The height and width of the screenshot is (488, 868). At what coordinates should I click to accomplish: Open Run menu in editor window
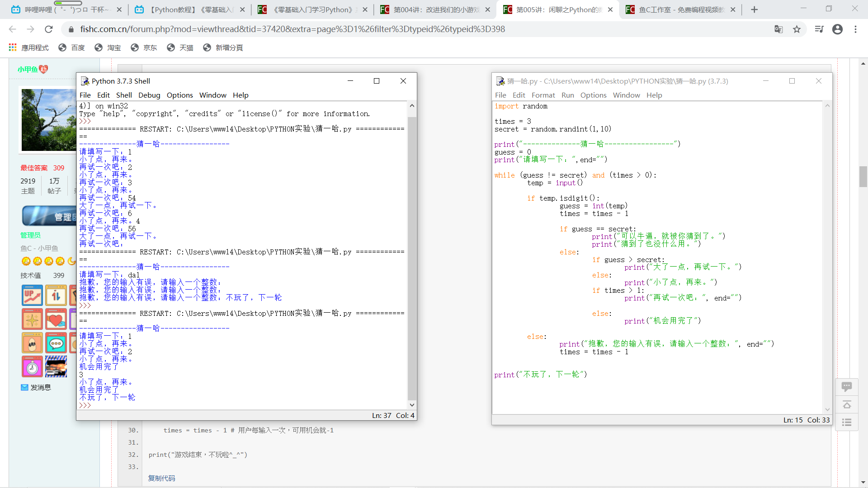[x=567, y=95]
